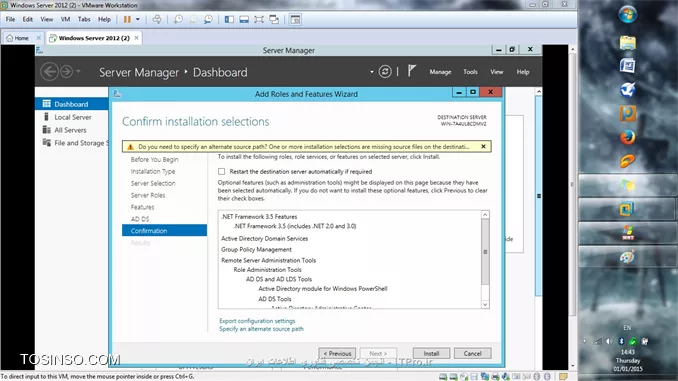Viewport: 678px width, 381px height.
Task: Click Specify an alternate source path link
Action: pos(261,329)
